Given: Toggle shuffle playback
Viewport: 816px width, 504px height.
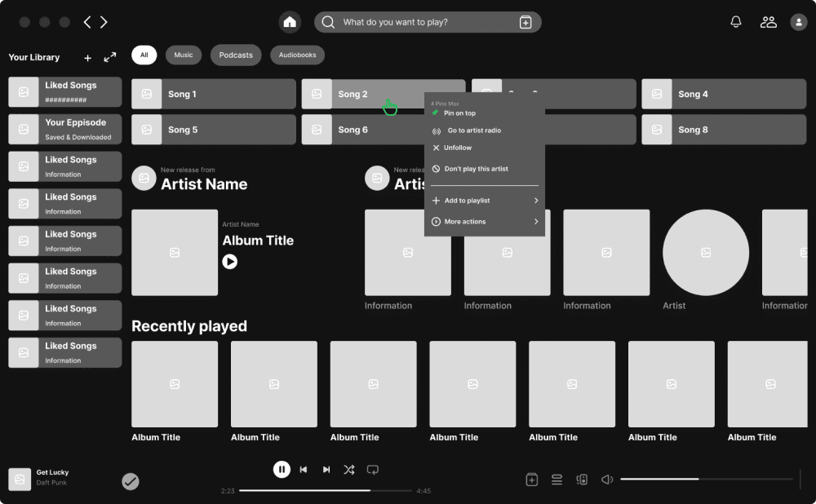Looking at the screenshot, I should 349,470.
